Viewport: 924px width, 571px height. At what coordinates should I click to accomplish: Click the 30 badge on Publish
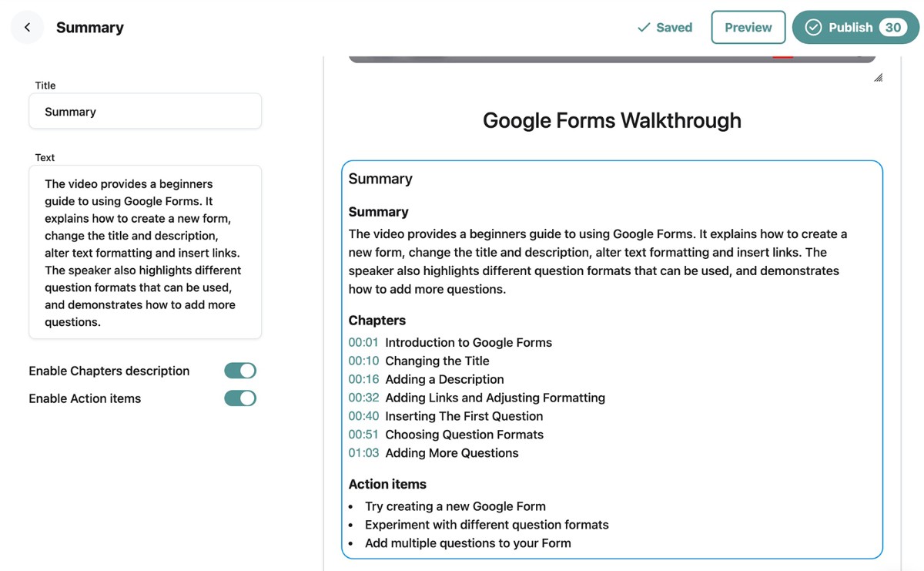click(x=893, y=28)
